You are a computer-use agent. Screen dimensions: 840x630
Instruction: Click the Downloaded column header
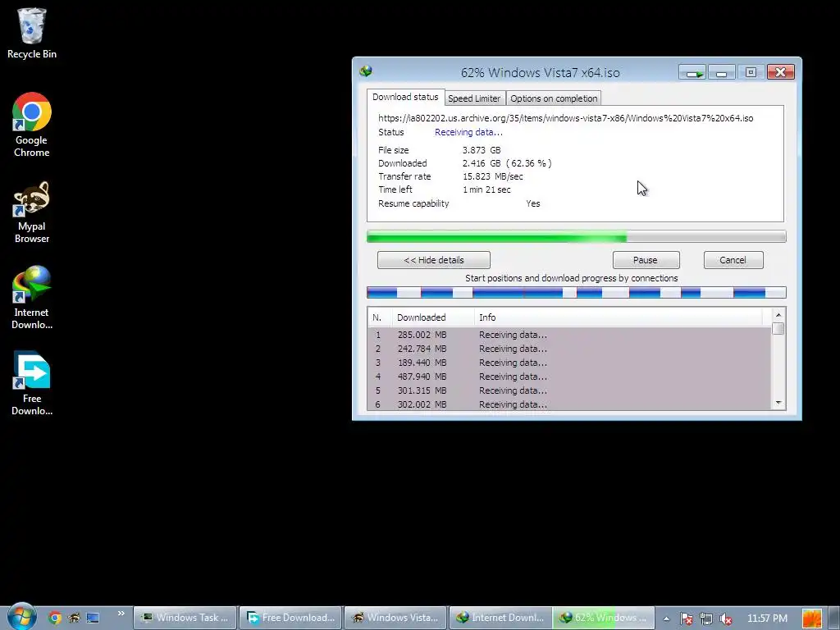(x=433, y=317)
